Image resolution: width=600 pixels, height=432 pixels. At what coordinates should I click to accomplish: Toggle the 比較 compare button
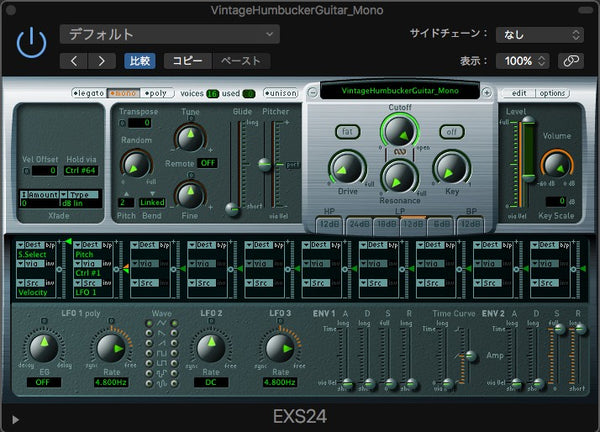[140, 61]
